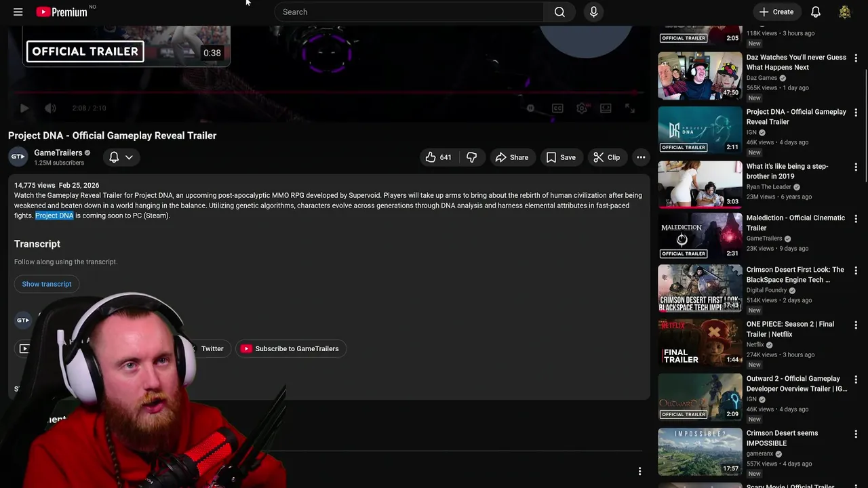Open options for ONE PIECE Season 2

coord(856,325)
